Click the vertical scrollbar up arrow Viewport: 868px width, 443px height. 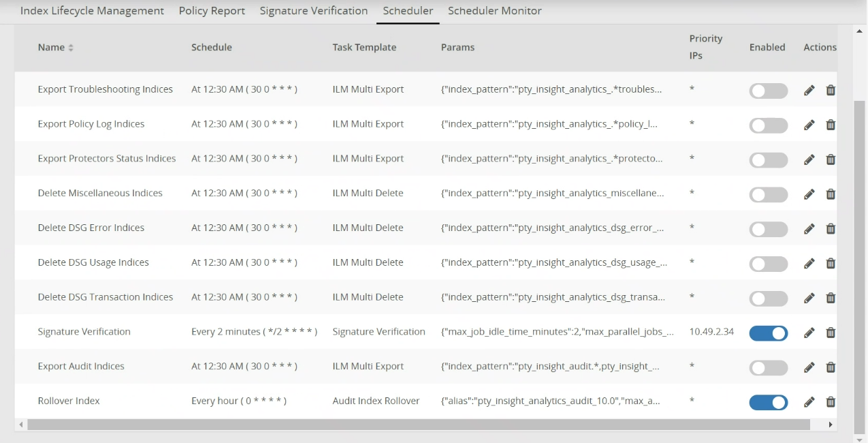point(859,31)
